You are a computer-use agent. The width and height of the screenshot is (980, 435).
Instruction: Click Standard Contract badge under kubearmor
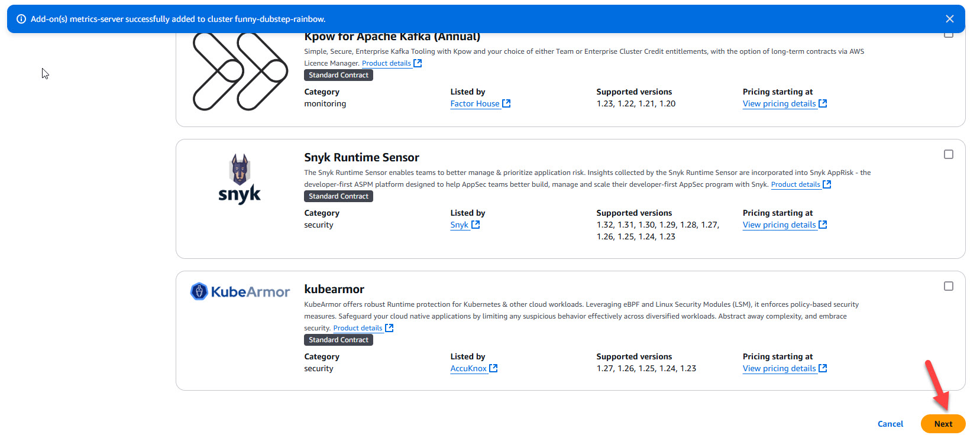338,340
